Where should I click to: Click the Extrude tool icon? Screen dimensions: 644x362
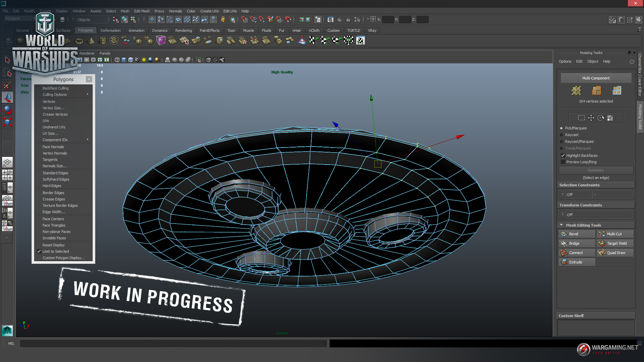564,262
